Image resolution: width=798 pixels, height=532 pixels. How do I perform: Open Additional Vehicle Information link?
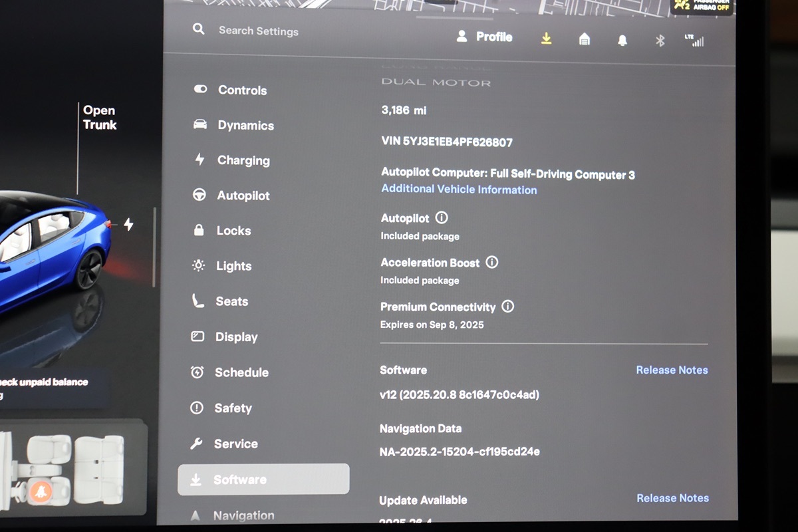(x=459, y=190)
